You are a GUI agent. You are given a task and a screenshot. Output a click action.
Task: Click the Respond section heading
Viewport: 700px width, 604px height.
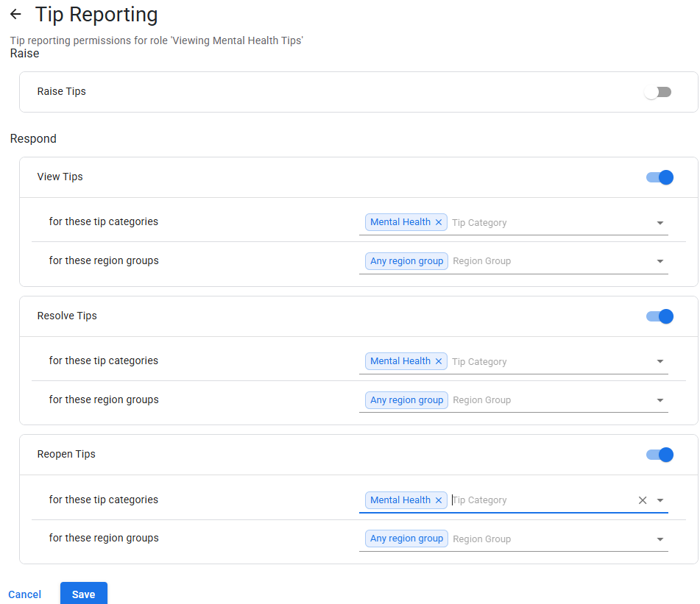tap(33, 139)
